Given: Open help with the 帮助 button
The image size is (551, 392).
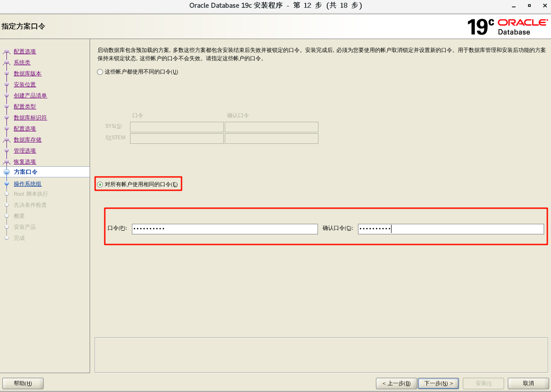Looking at the screenshot, I should click(x=23, y=383).
